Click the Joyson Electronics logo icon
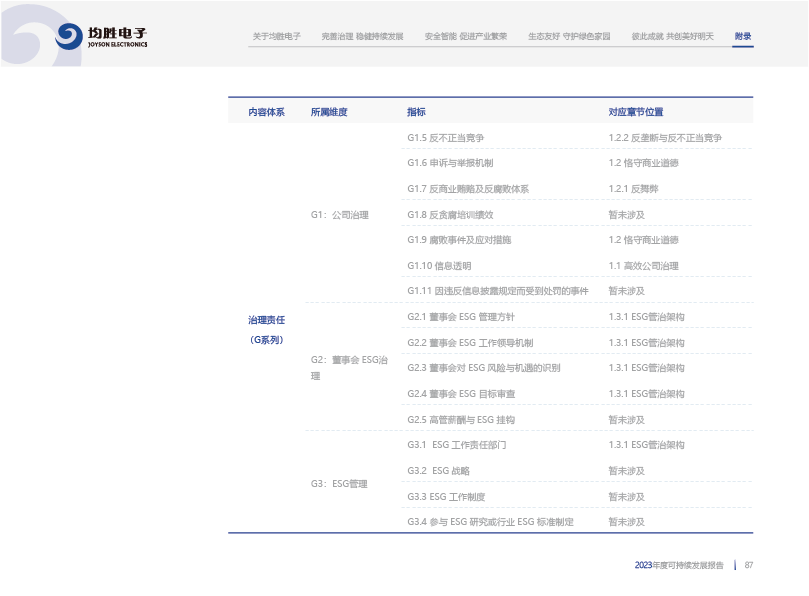This screenshot has width=809, height=596. [x=69, y=37]
